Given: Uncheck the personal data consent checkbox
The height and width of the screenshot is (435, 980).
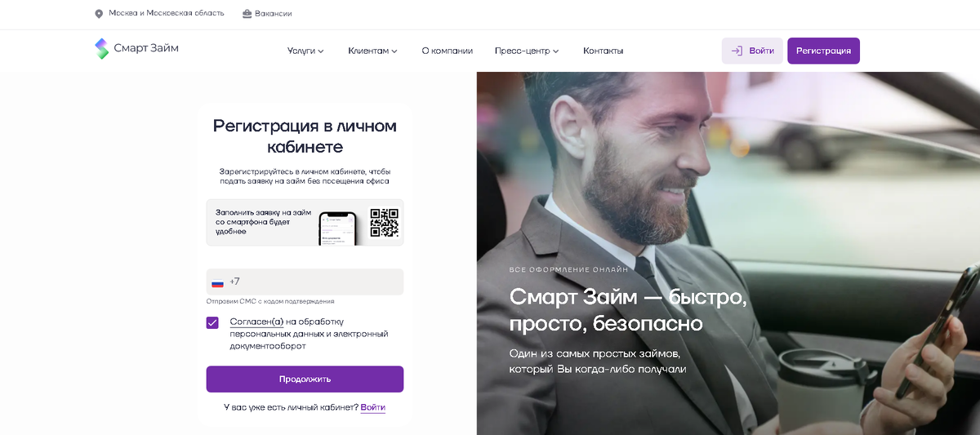Looking at the screenshot, I should point(212,322).
